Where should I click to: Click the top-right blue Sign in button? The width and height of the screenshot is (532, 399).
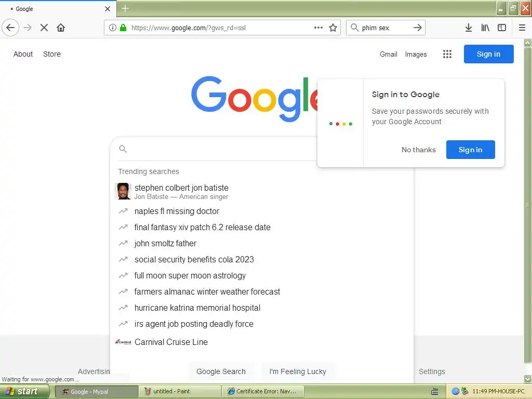[x=488, y=54]
